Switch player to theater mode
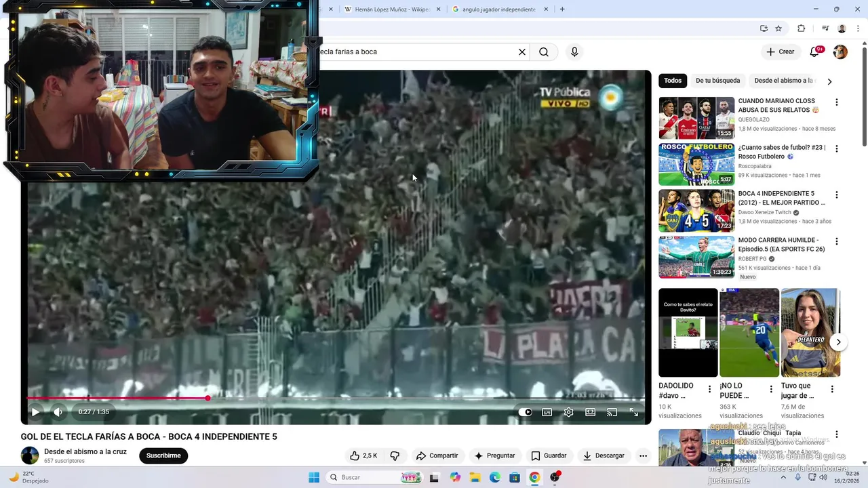The image size is (868, 488). (591, 412)
